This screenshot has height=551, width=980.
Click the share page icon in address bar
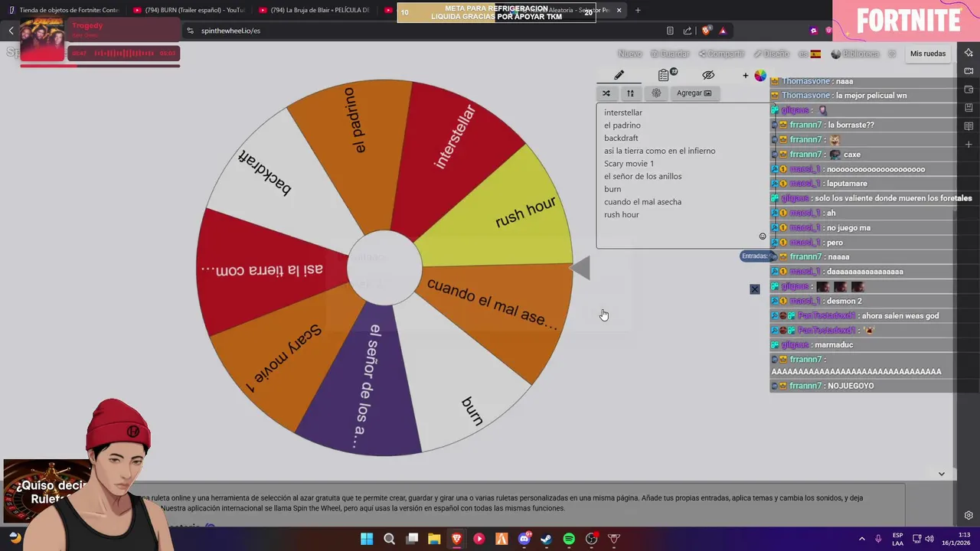[x=688, y=31]
